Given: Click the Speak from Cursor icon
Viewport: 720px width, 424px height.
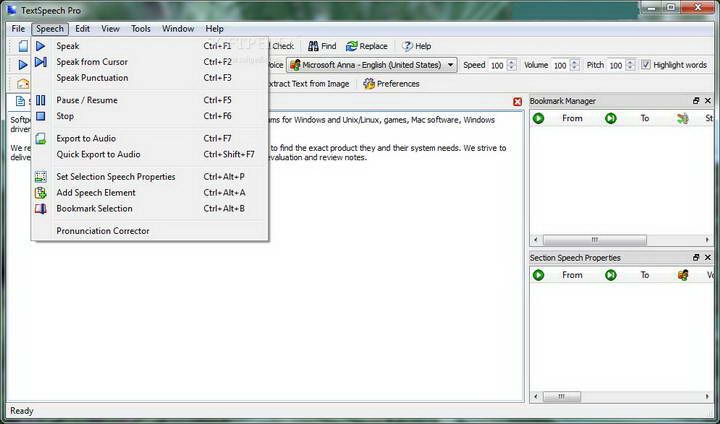Looking at the screenshot, I should [40, 62].
